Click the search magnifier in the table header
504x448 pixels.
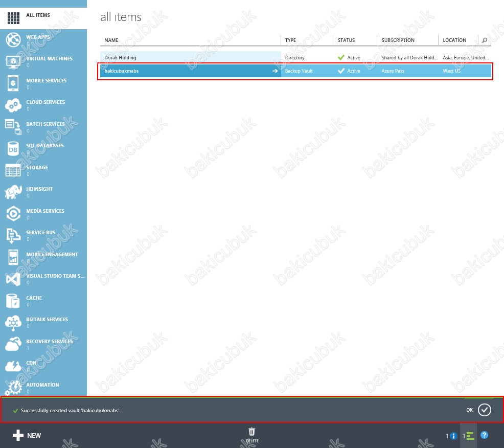pos(485,40)
